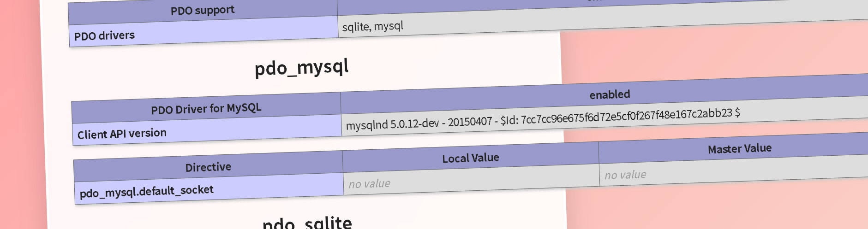Select the 'Directive' column header
Viewport: 868px width, 229px height.
point(208,166)
